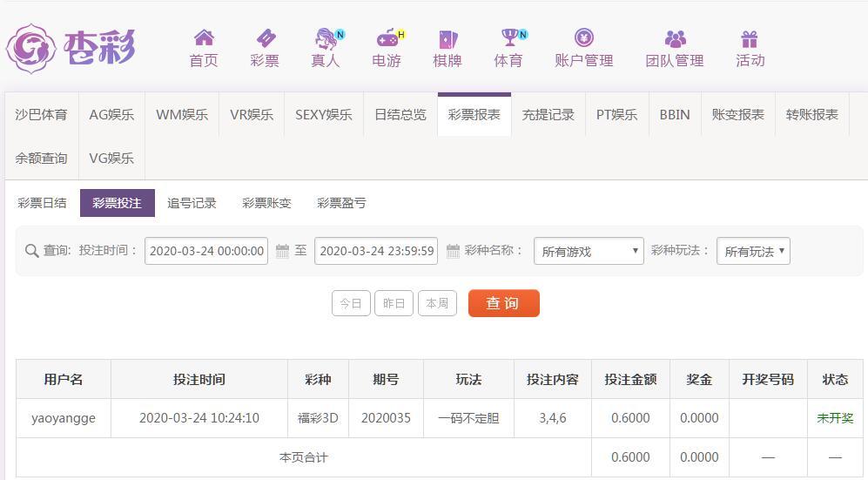Click the 状态 column header
Viewport: 868px width, 480px height.
coord(835,379)
